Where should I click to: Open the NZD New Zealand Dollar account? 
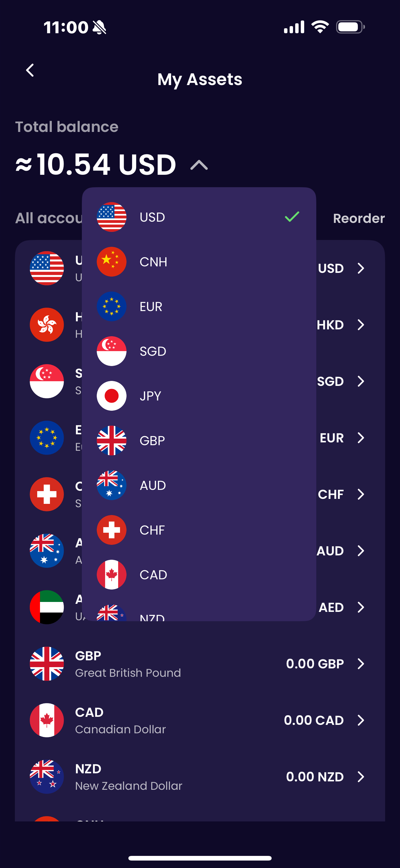click(199, 777)
